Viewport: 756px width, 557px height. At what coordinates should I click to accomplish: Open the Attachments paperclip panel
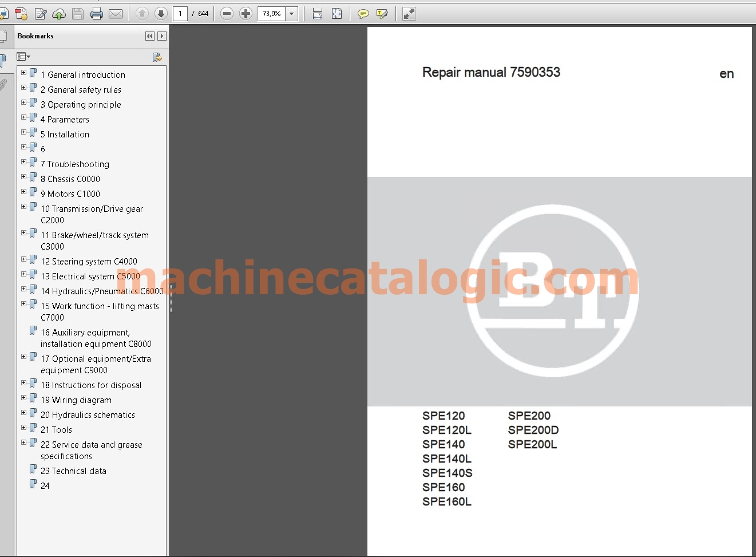click(x=3, y=85)
